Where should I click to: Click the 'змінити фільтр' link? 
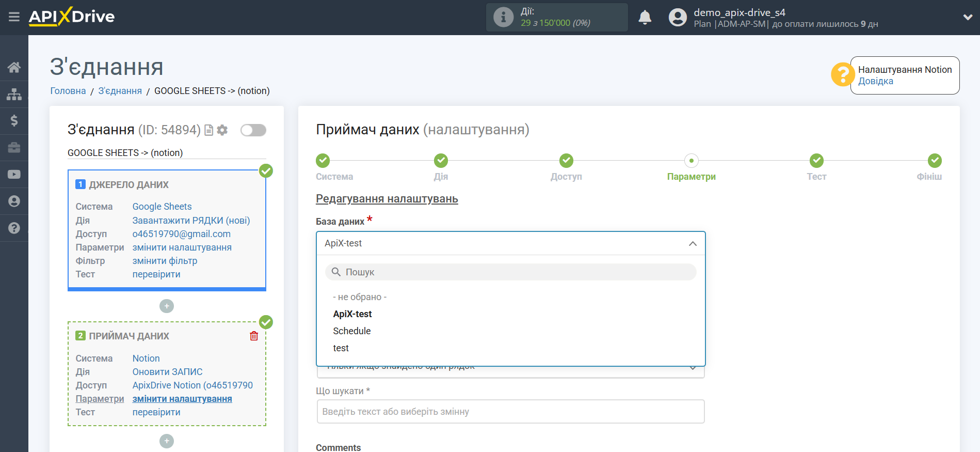click(165, 261)
